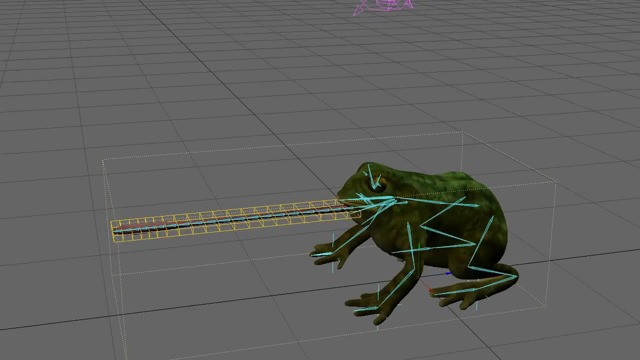Select the pink wireframe object in background
Viewport: 640px width, 360px height.
point(383,7)
